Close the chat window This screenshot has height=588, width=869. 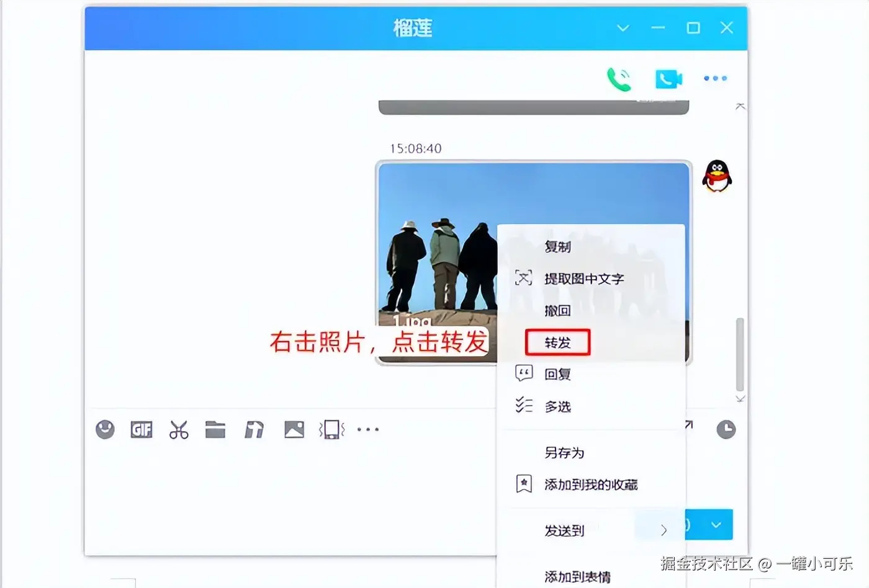(x=727, y=28)
